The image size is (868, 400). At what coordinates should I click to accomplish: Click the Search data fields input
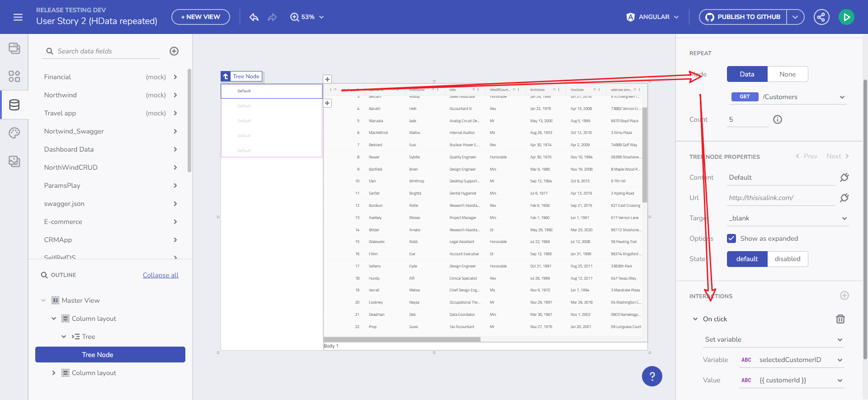[108, 51]
